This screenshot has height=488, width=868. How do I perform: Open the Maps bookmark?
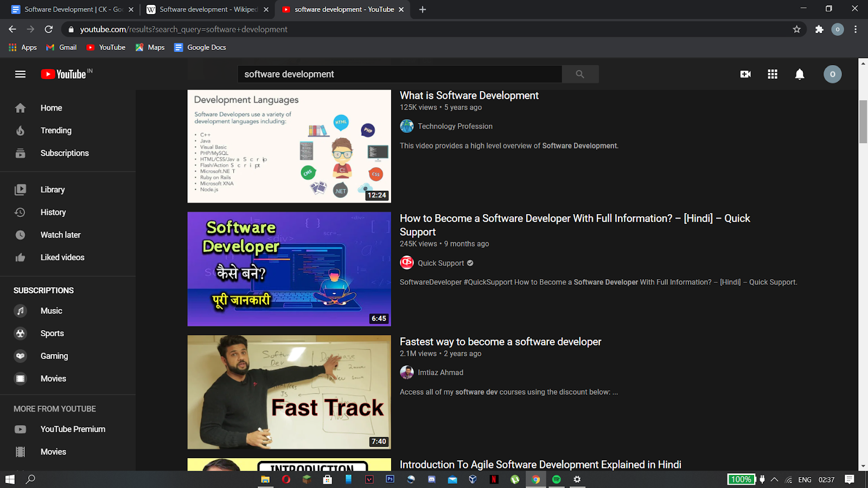tap(150, 48)
